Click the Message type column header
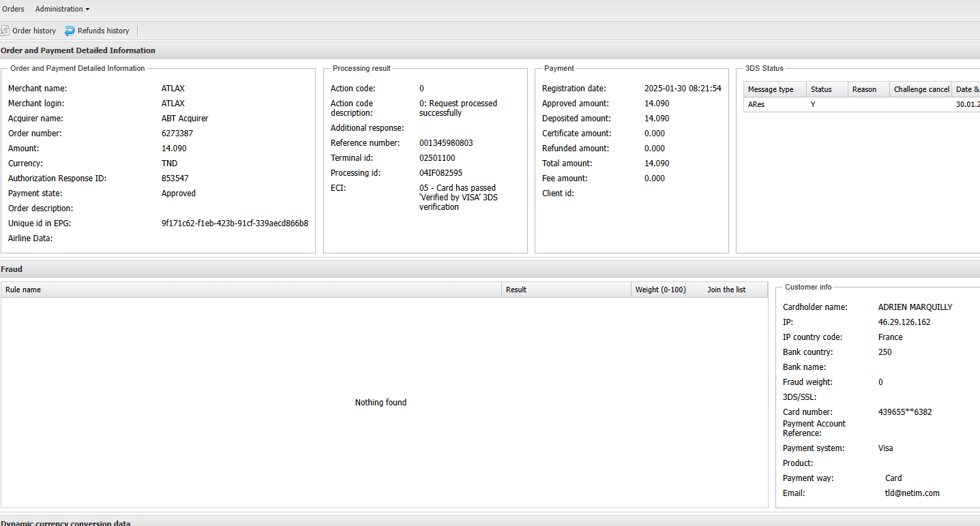Screen dimensions: 980x526 771,89
